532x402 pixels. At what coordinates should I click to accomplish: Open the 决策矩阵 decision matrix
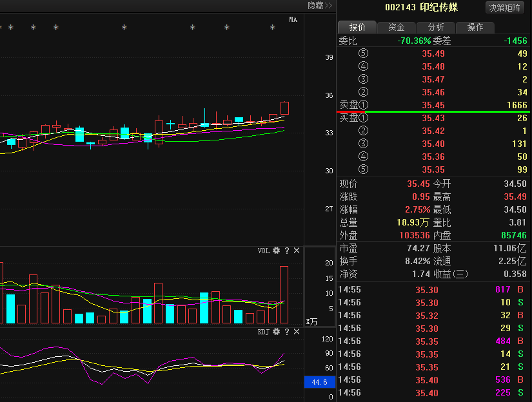[x=504, y=8]
